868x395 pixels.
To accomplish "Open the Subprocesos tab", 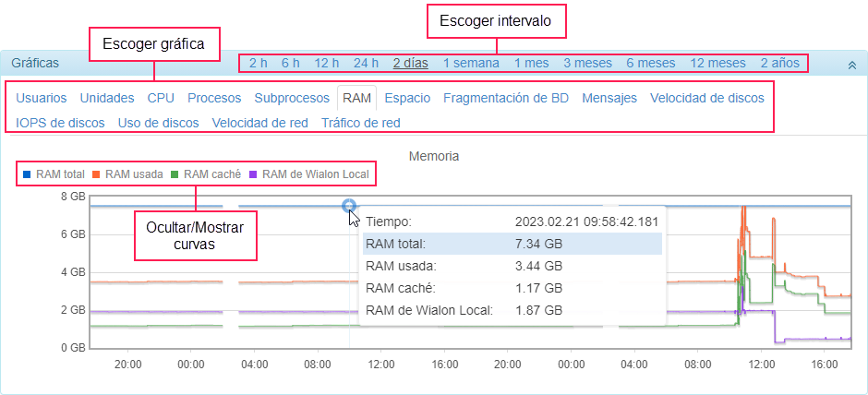I will coord(292,98).
